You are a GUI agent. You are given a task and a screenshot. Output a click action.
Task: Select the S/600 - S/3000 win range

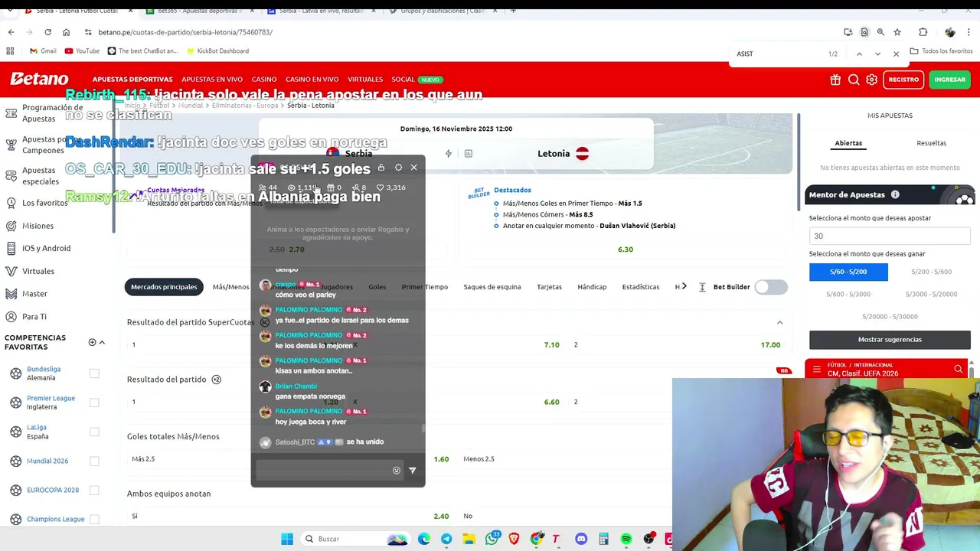coord(848,294)
